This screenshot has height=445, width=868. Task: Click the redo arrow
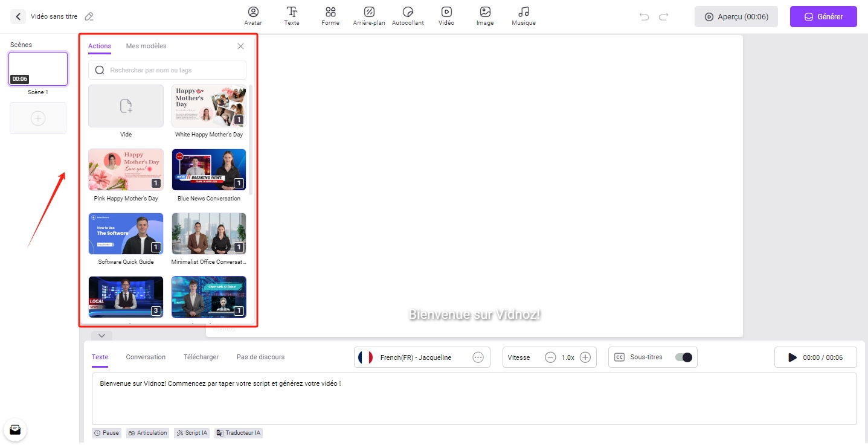(663, 16)
